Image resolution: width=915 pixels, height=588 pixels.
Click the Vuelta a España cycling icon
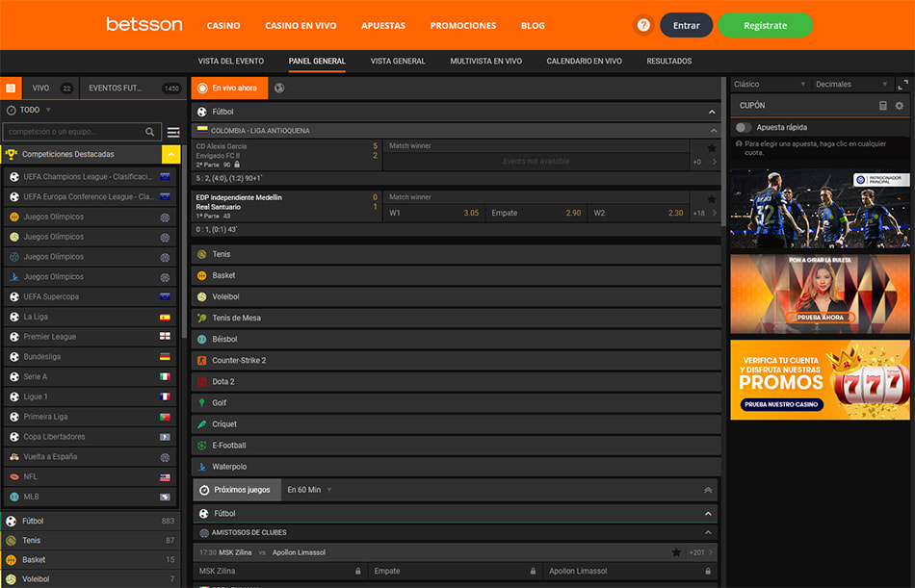pos(14,457)
